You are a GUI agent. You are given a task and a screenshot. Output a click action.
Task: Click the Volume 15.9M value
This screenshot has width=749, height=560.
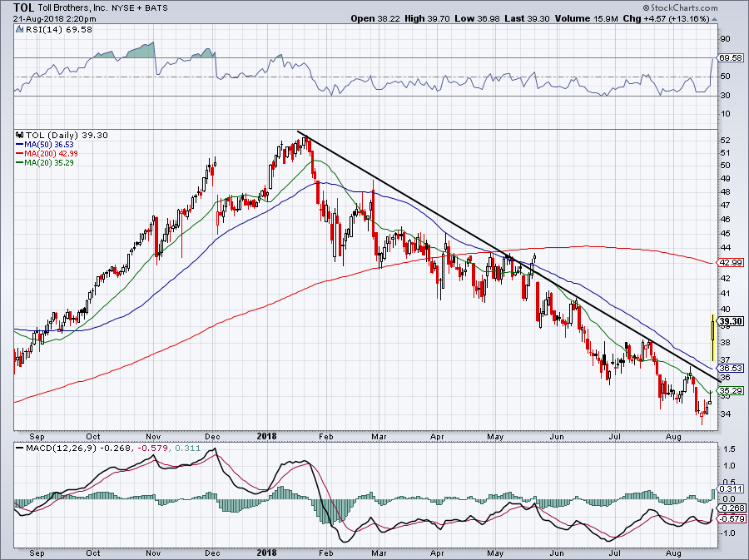point(587,18)
